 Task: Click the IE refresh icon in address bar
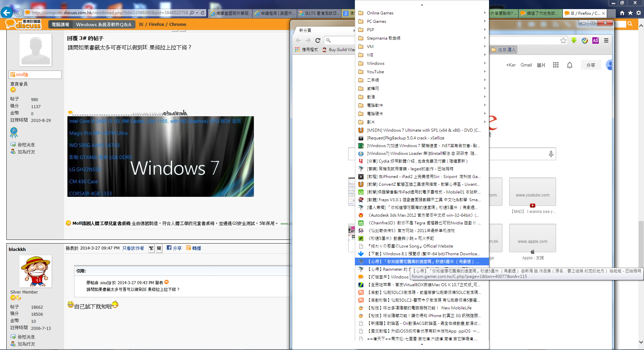[203, 13]
